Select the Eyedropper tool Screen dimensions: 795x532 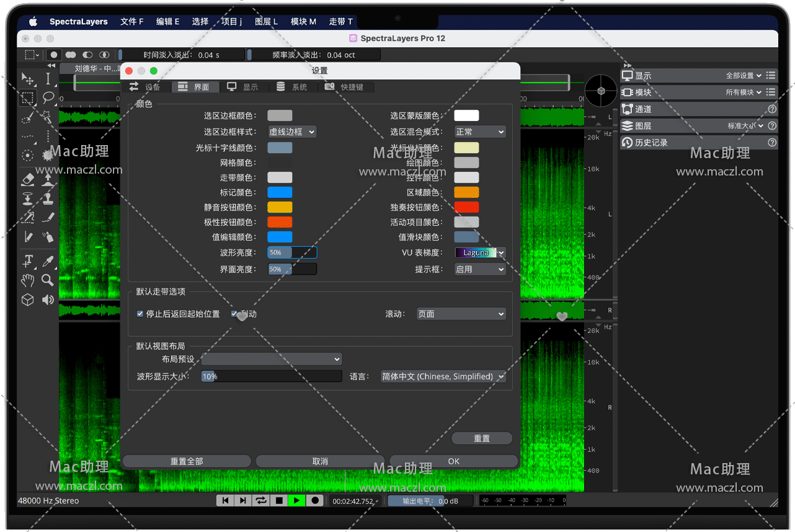click(48, 260)
